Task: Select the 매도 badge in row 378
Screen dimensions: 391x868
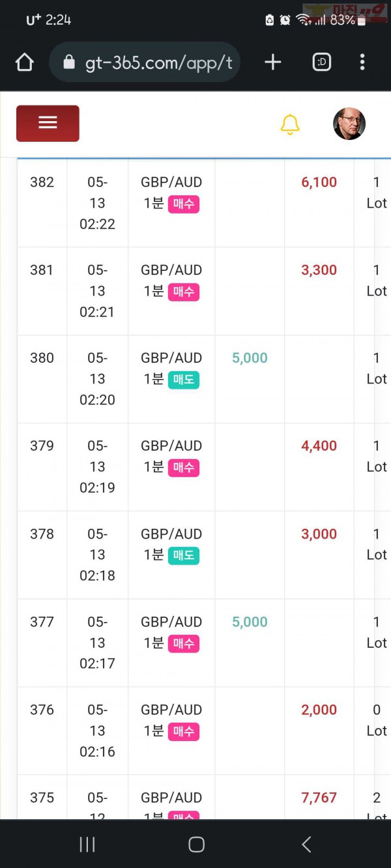Action: pyautogui.click(x=184, y=555)
